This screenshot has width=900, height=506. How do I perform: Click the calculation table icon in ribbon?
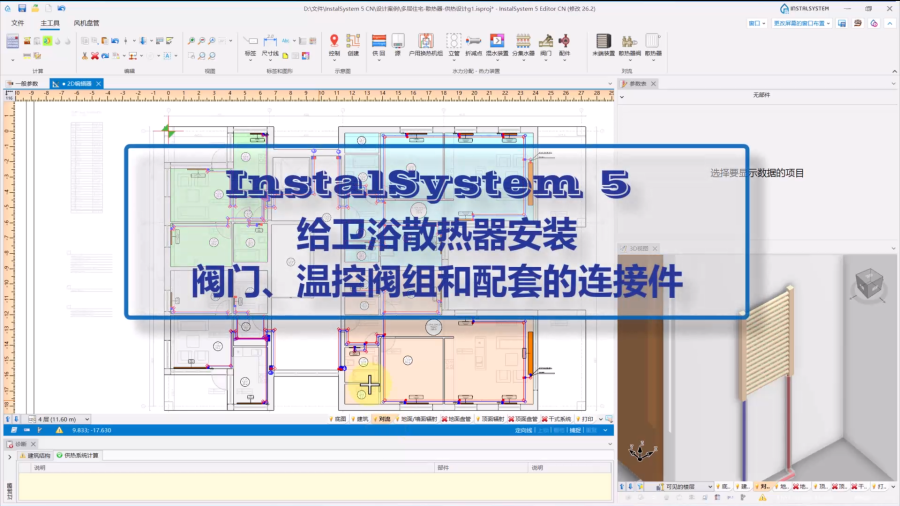pyautogui.click(x=13, y=41)
